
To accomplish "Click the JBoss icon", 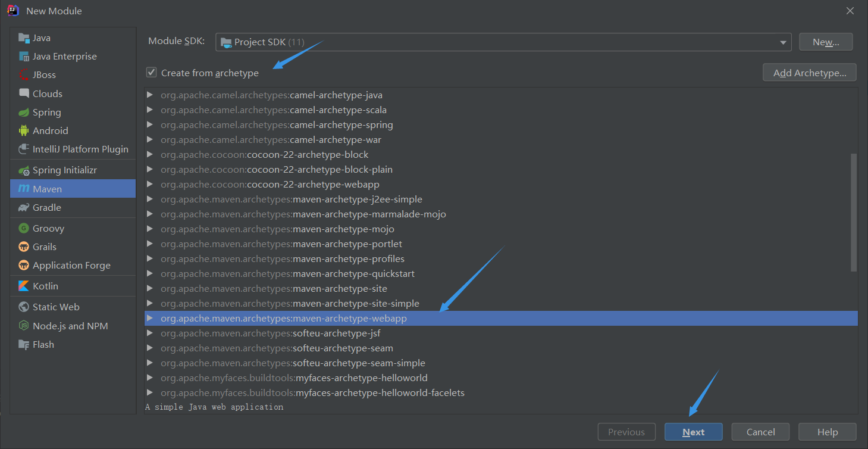I will (24, 75).
